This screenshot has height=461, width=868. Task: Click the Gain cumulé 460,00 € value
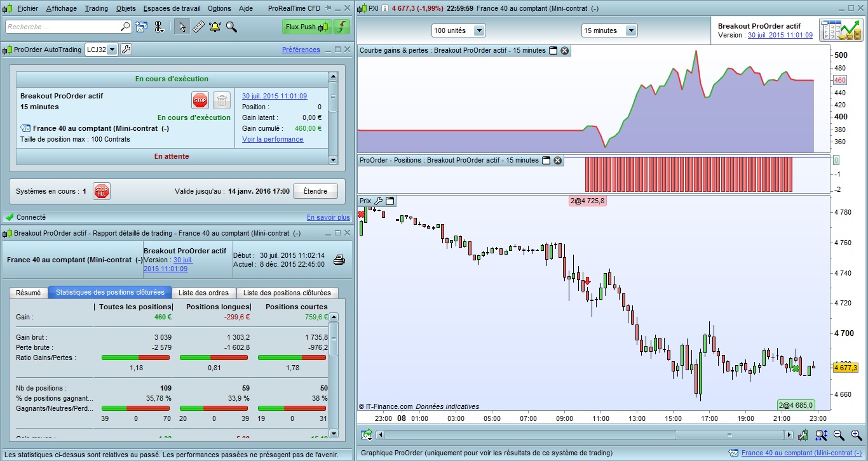point(308,128)
